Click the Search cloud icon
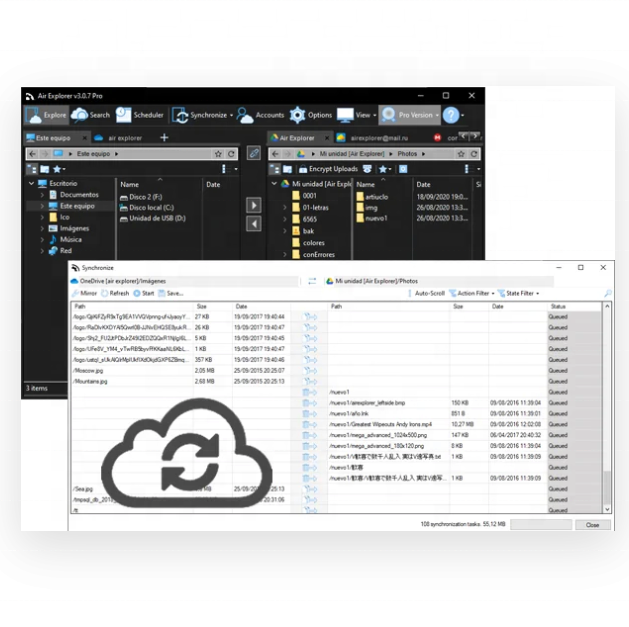Image resolution: width=629 pixels, height=627 pixels. pos(79,115)
